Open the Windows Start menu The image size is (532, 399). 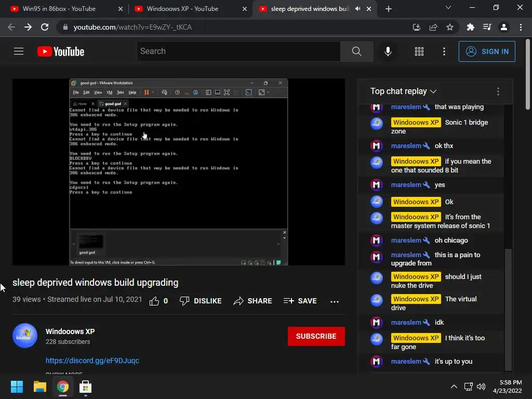pos(17,387)
